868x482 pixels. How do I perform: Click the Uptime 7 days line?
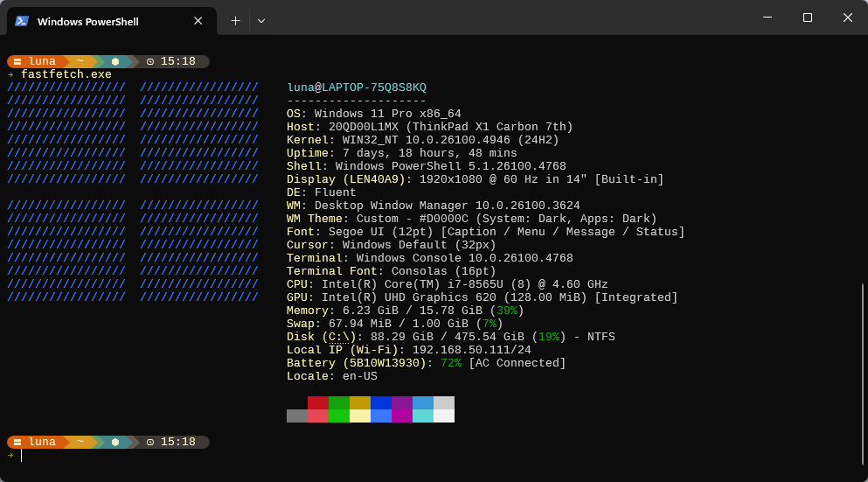402,153
